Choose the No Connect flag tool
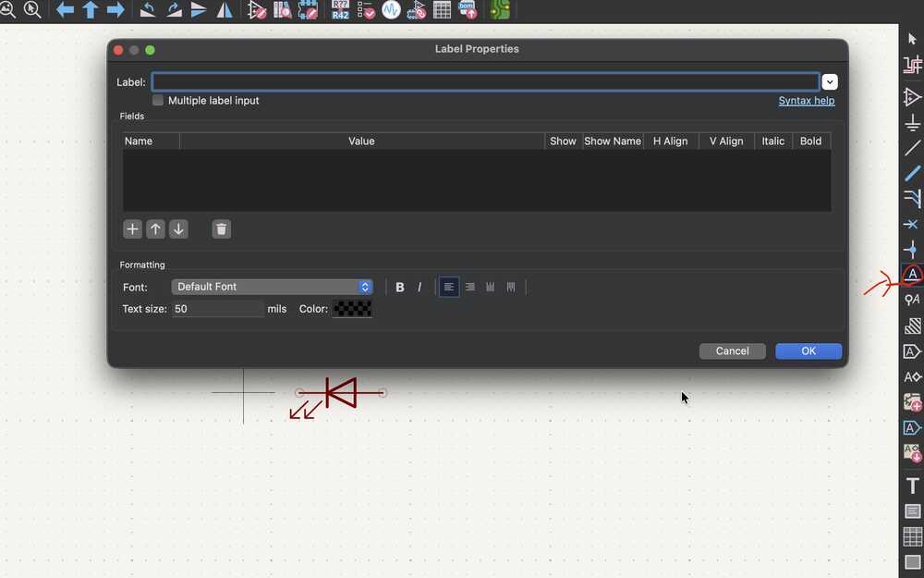Viewport: 924px width, 578px height. pyautogui.click(x=911, y=224)
